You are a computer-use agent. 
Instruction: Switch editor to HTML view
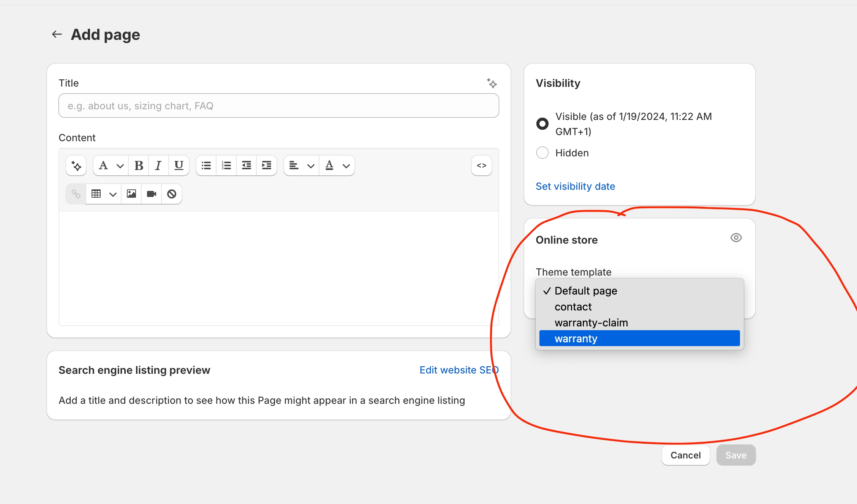pyautogui.click(x=481, y=165)
